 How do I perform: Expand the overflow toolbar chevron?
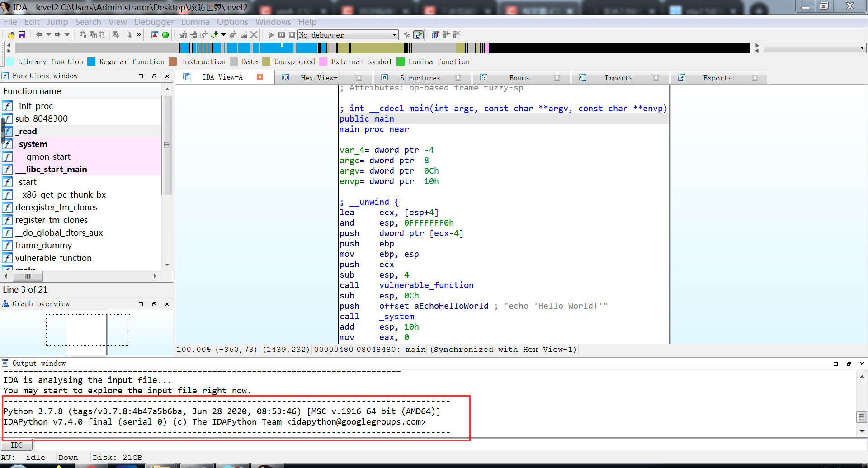(x=139, y=35)
